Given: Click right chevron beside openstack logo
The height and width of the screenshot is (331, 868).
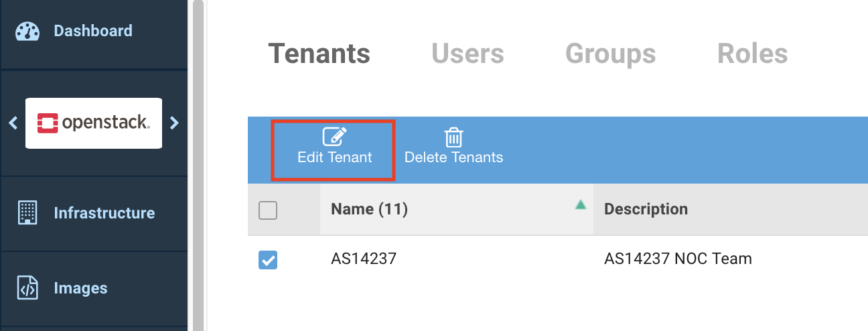Looking at the screenshot, I should coord(174,123).
